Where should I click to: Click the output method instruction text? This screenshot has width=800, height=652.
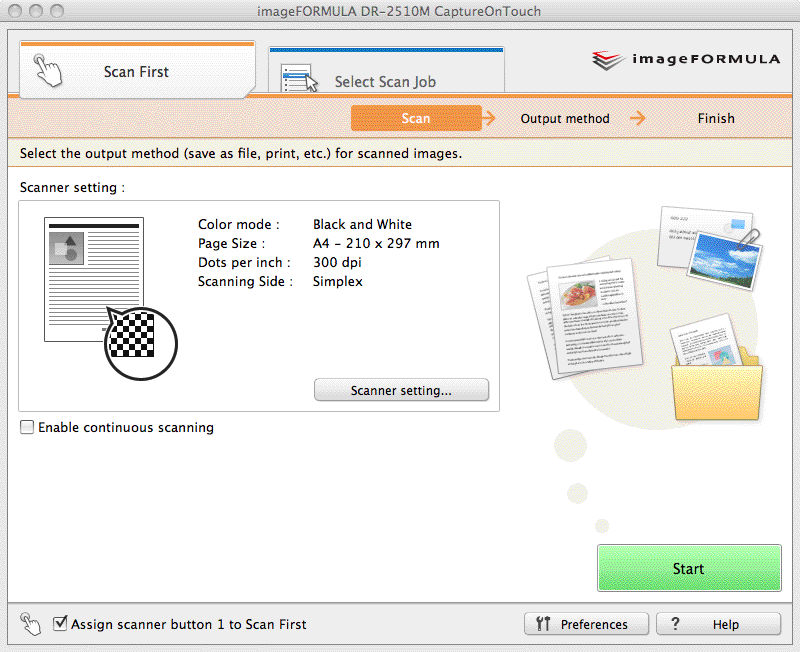pos(240,154)
